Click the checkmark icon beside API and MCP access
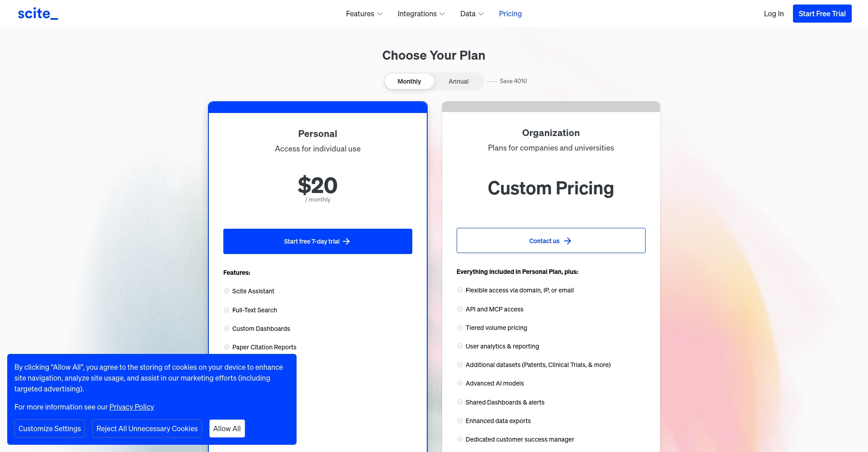Screen dimensions: 868x452 tap(460, 309)
